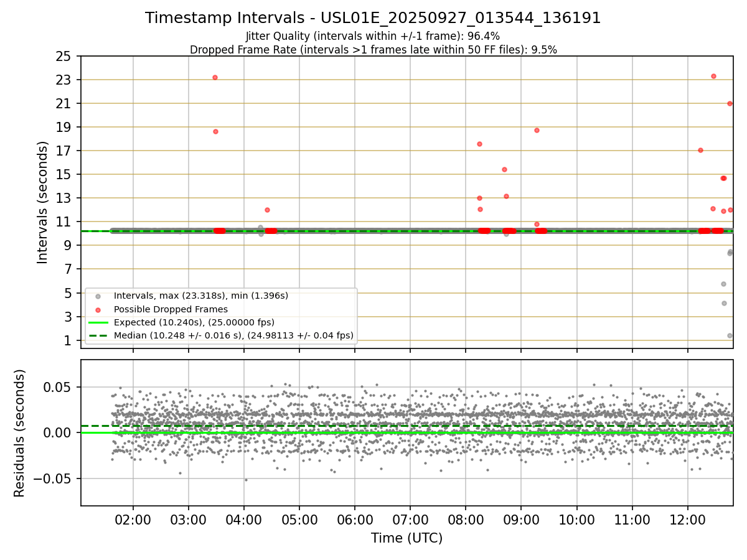The width and height of the screenshot is (747, 560).
Task: Click the plot title starting 'Timestamp Intervals'
Action: [373, 18]
